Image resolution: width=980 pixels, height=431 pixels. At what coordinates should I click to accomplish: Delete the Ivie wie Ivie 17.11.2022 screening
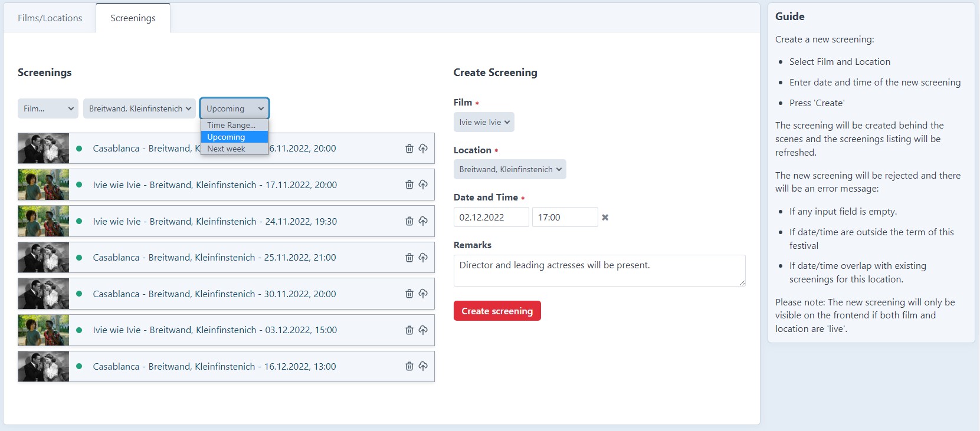tap(409, 185)
